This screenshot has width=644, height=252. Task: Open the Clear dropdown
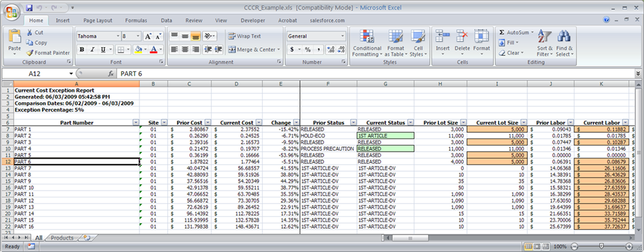[x=511, y=53]
